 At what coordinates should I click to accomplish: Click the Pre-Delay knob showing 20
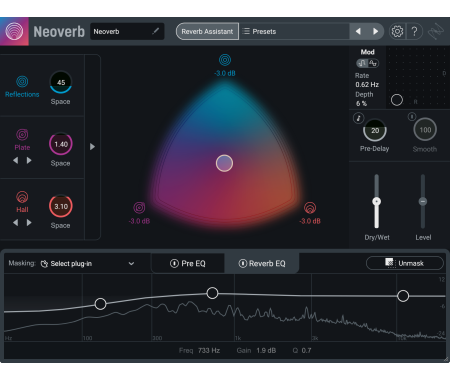375,130
